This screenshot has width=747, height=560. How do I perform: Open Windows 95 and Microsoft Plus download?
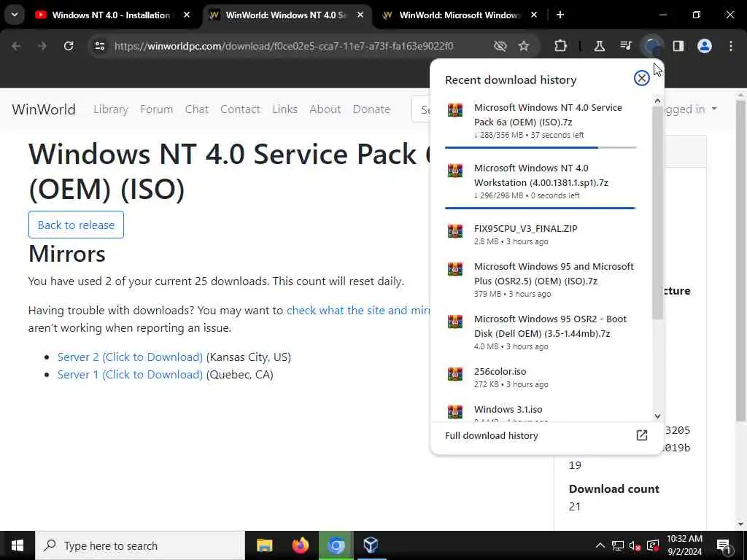coord(541,279)
